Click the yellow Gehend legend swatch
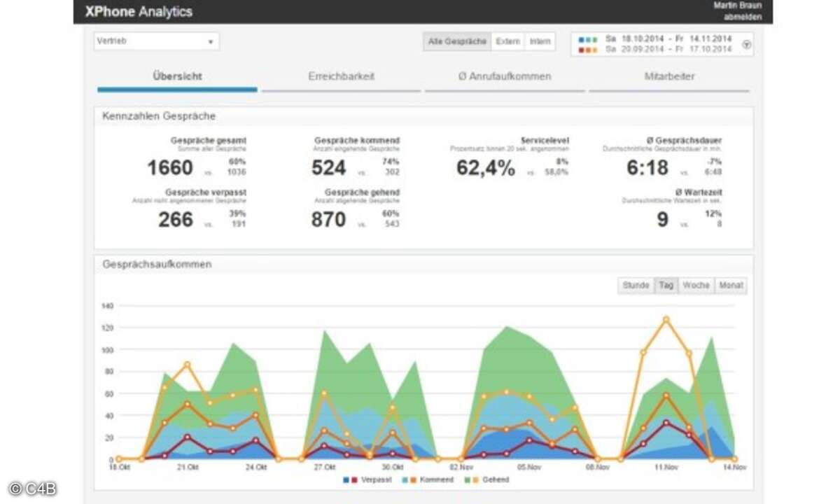The image size is (840, 504). pyautogui.click(x=476, y=480)
